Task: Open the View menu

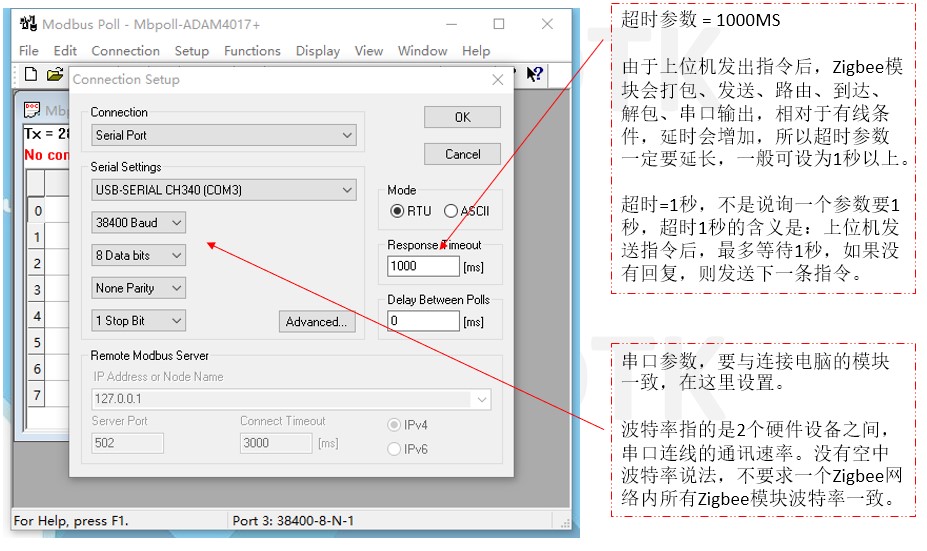Action: coord(369,51)
